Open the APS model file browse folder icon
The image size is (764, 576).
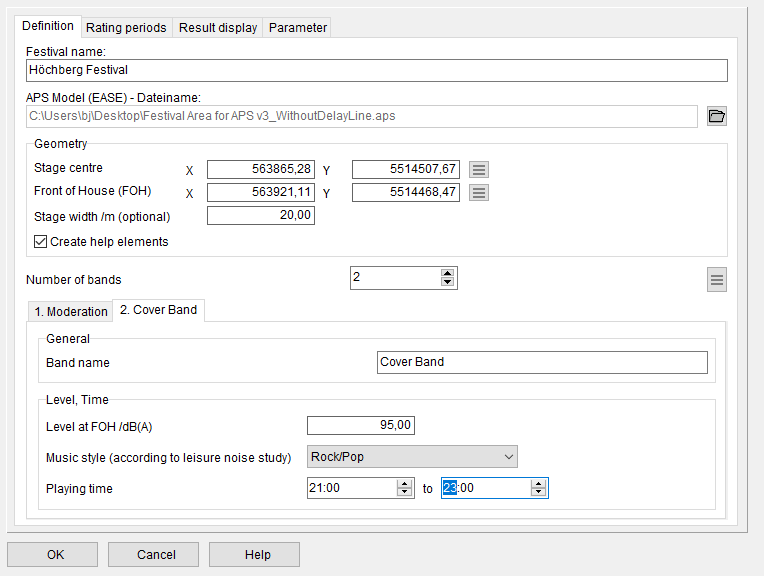point(717,116)
